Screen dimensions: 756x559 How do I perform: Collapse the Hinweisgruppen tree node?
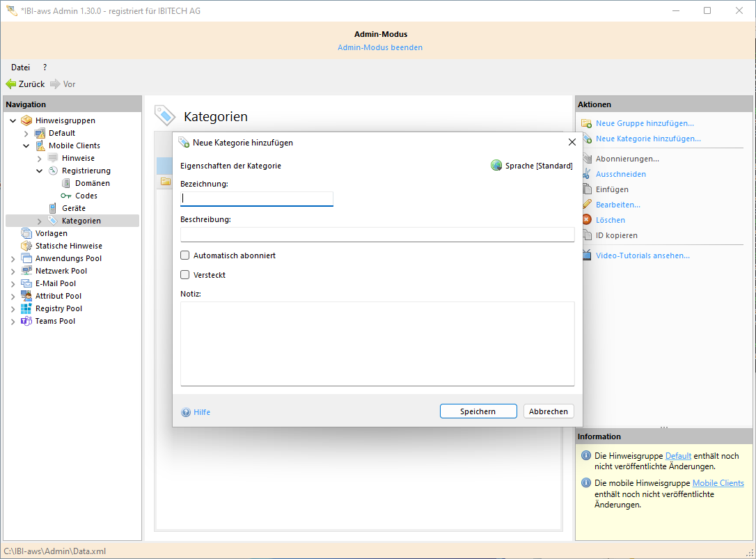tap(13, 120)
